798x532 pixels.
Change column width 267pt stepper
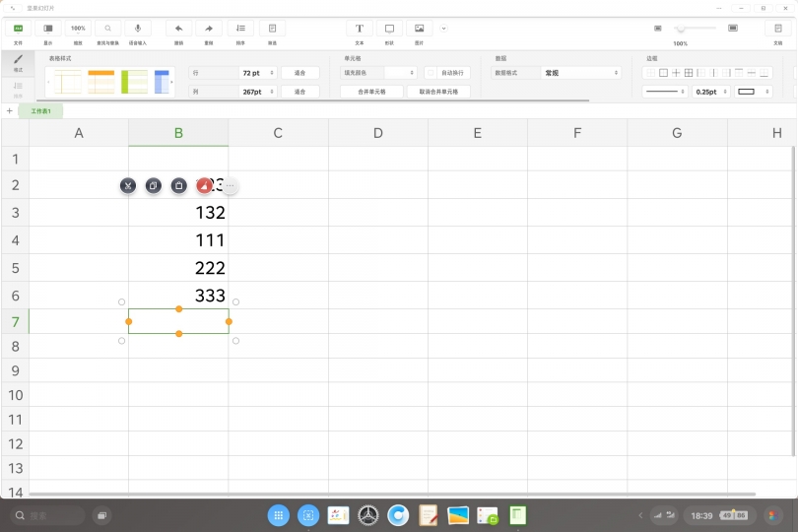[x=272, y=92]
